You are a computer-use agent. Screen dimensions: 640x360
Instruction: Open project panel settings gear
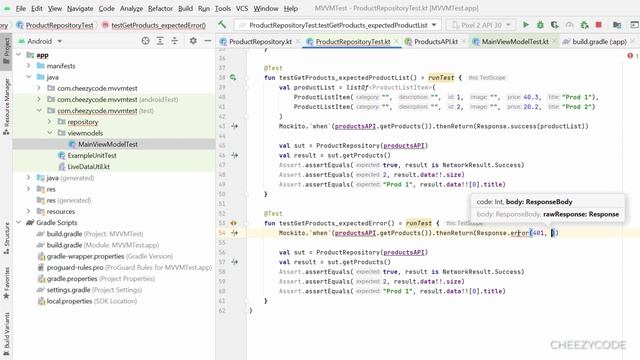point(193,41)
